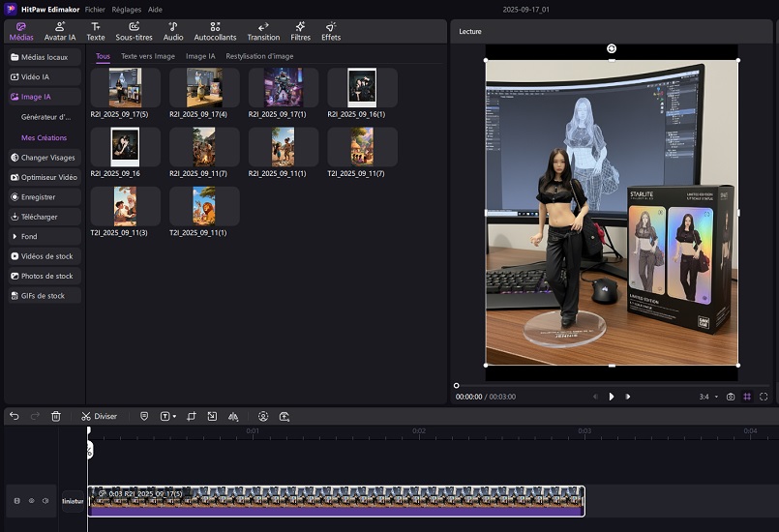Click the crop icon in timeline toolbar

(192, 416)
